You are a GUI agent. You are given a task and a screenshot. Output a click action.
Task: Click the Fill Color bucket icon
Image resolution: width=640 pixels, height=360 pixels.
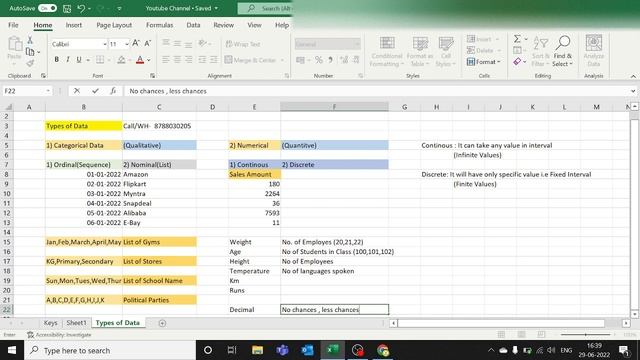(x=121, y=60)
